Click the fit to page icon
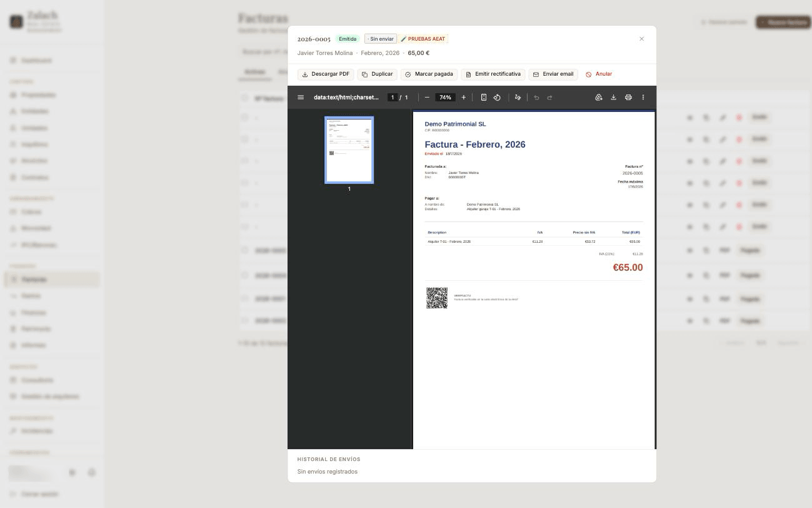The image size is (812, 508). pyautogui.click(x=484, y=97)
